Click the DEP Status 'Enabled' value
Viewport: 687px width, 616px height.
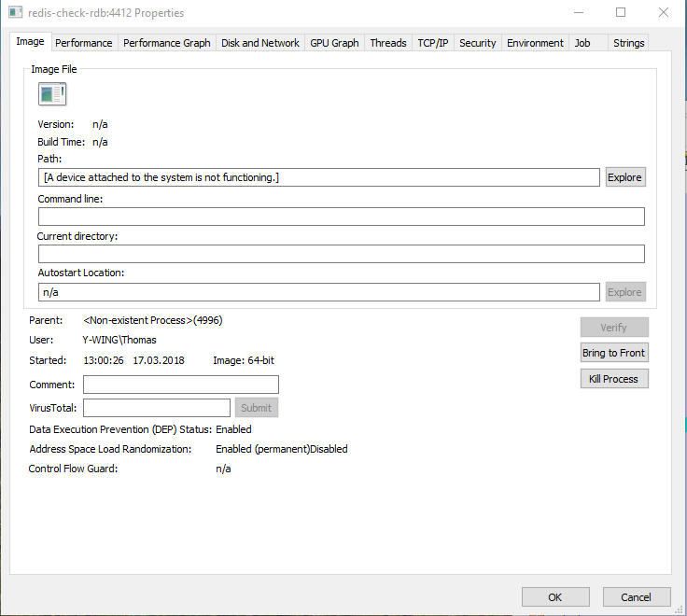233,429
